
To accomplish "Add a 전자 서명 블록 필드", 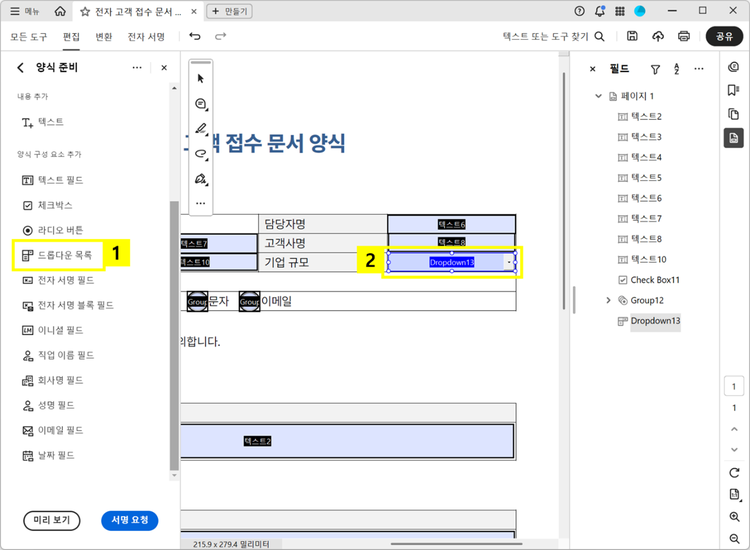I will [68, 305].
